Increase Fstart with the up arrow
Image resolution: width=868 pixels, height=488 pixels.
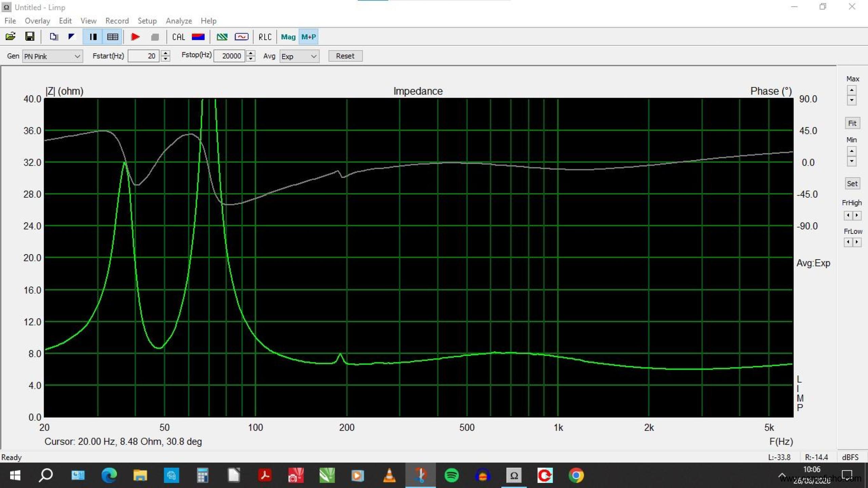(x=165, y=53)
